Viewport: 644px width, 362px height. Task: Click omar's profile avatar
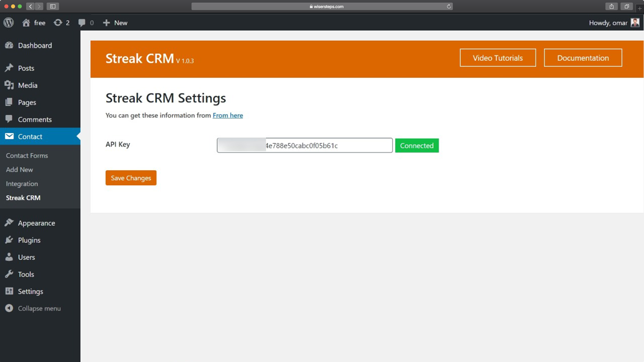[635, 23]
